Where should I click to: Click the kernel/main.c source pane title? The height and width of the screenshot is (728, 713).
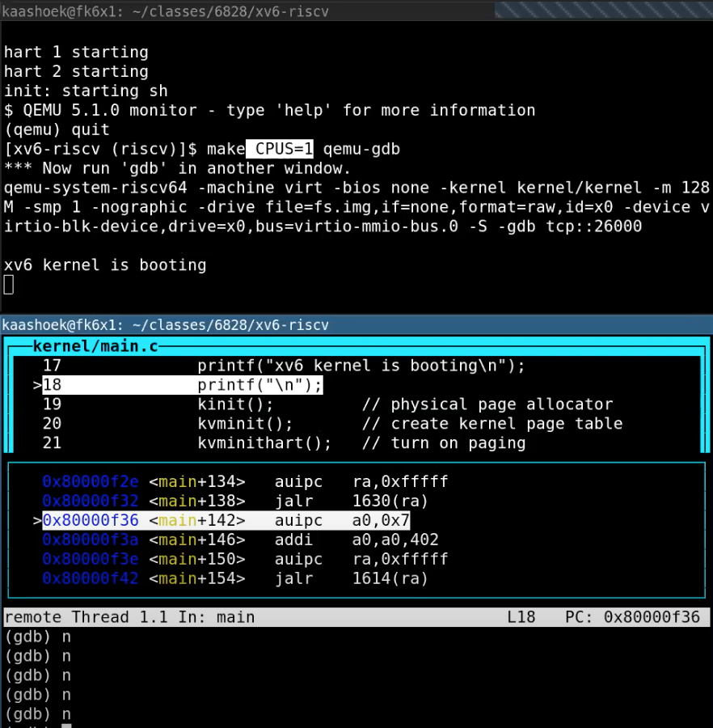pos(95,347)
